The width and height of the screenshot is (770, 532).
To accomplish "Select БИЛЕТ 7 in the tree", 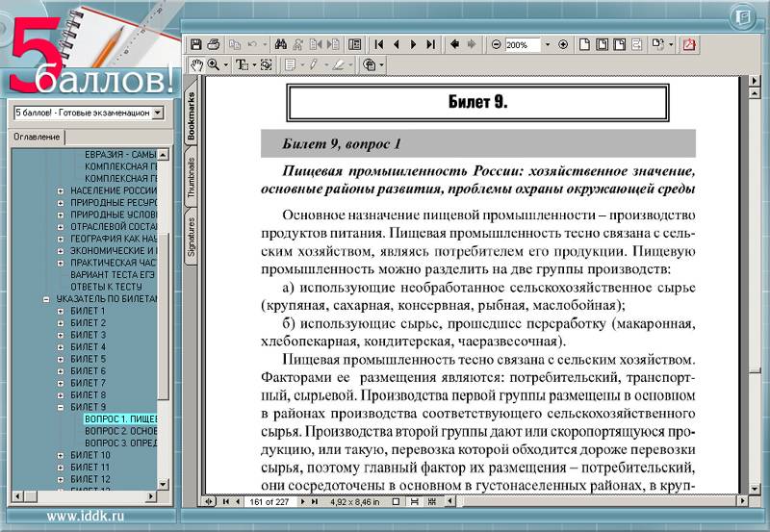I will (x=88, y=383).
